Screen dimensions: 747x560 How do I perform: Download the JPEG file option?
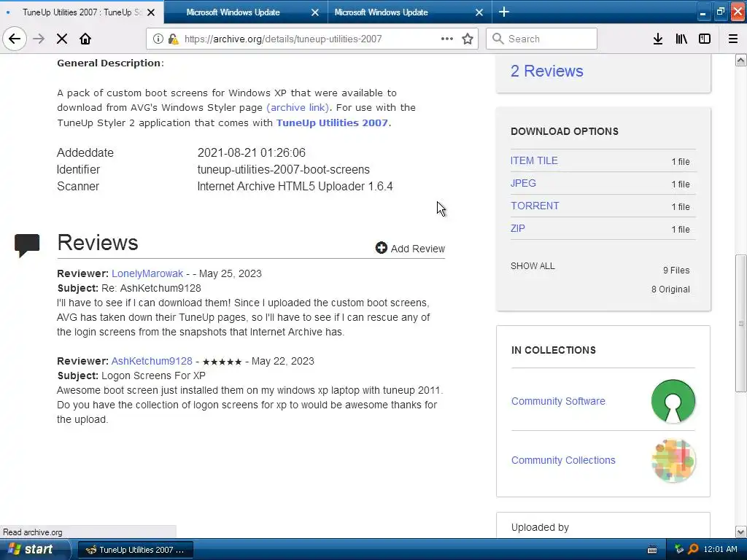523,183
